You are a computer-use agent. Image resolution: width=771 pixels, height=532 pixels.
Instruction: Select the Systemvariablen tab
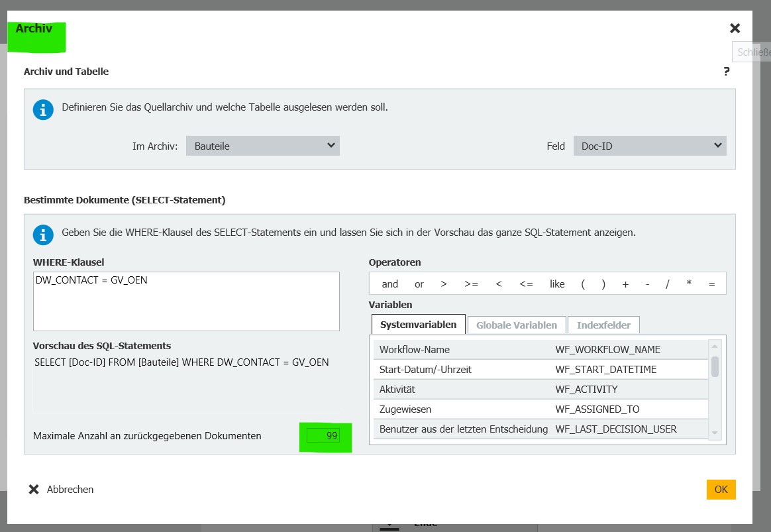[418, 325]
